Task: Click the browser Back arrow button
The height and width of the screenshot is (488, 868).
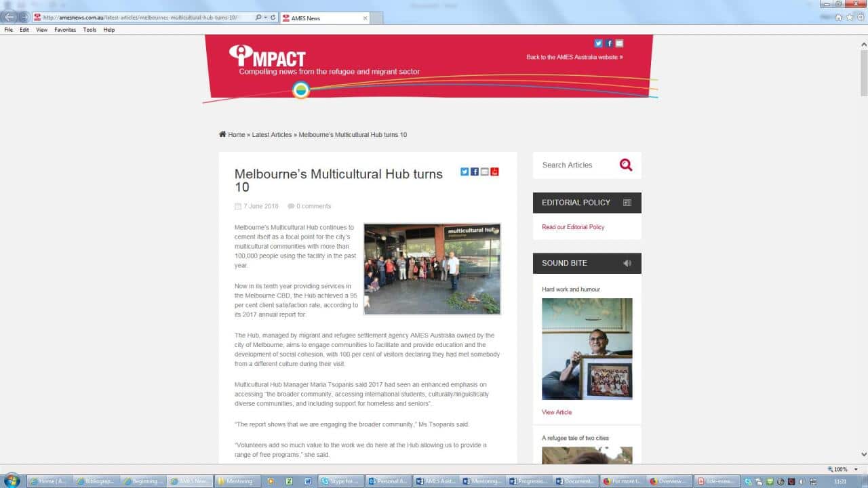Action: [9, 17]
